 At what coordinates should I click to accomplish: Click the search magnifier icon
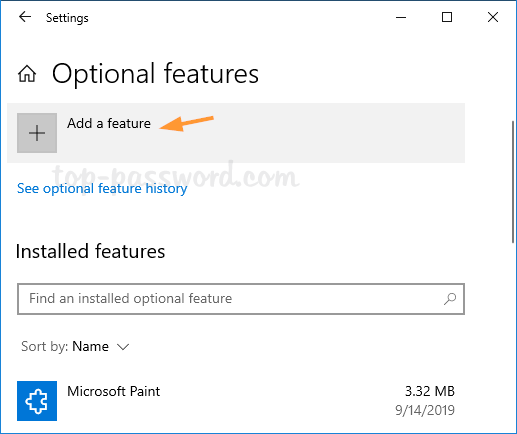coord(450,299)
